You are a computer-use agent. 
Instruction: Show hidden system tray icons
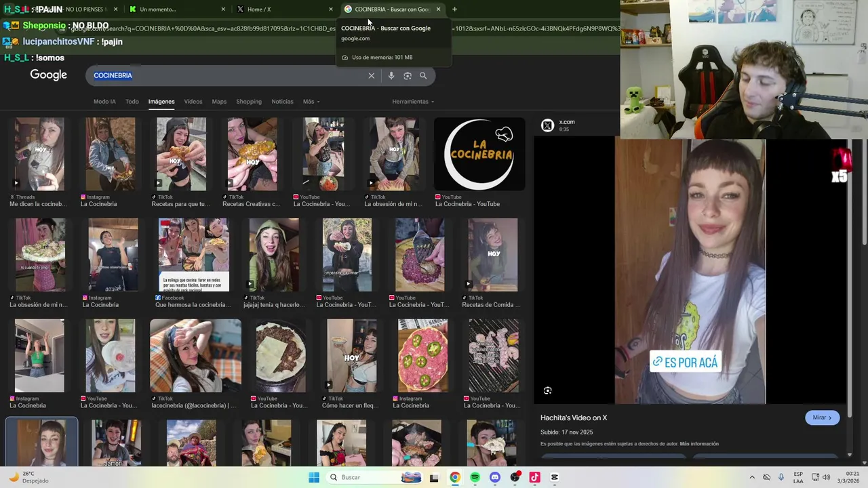752,477
